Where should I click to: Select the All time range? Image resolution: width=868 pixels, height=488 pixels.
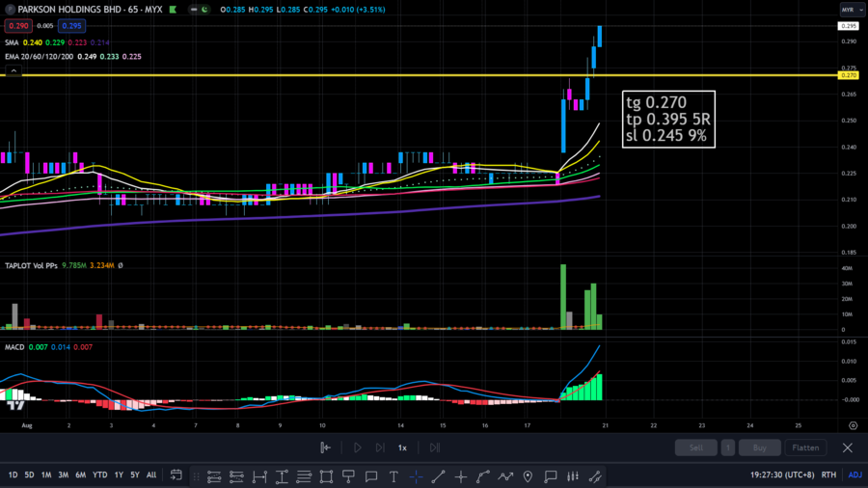151,475
